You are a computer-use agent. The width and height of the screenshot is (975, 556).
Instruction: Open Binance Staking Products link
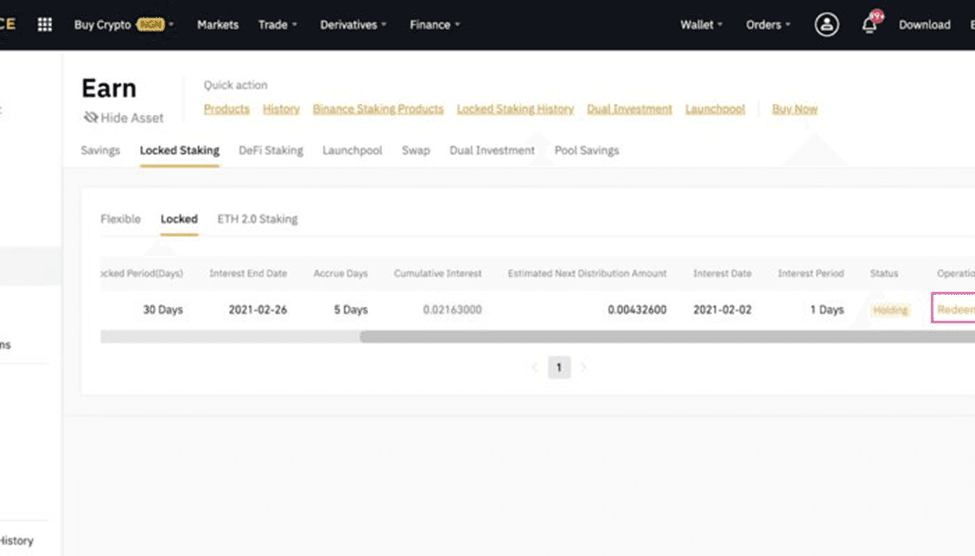pos(378,109)
